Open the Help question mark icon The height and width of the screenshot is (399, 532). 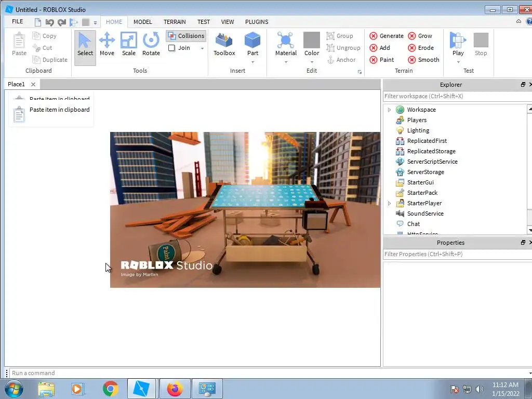pyautogui.click(x=529, y=21)
